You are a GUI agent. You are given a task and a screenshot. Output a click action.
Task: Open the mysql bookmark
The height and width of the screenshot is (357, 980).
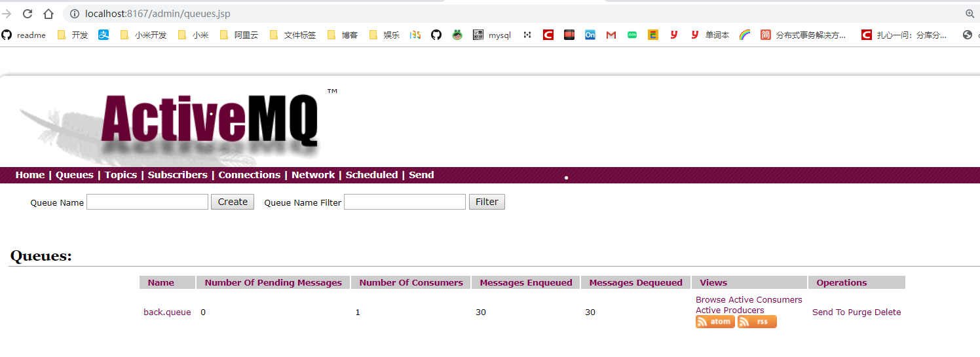point(492,35)
